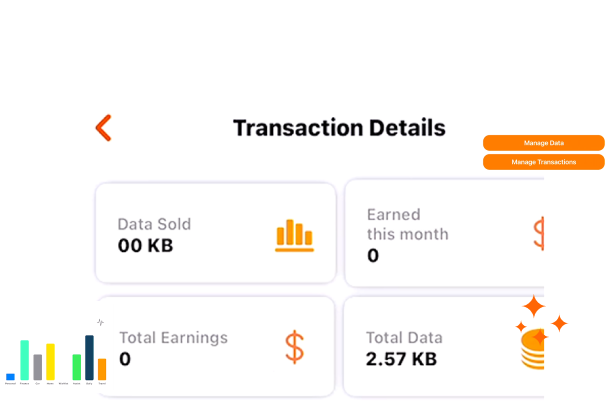
Task: Click the dollar icon in Total Earnings
Action: tap(295, 347)
